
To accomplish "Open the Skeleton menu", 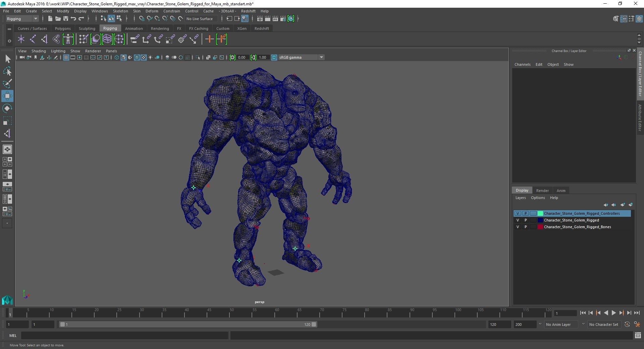I will [120, 11].
